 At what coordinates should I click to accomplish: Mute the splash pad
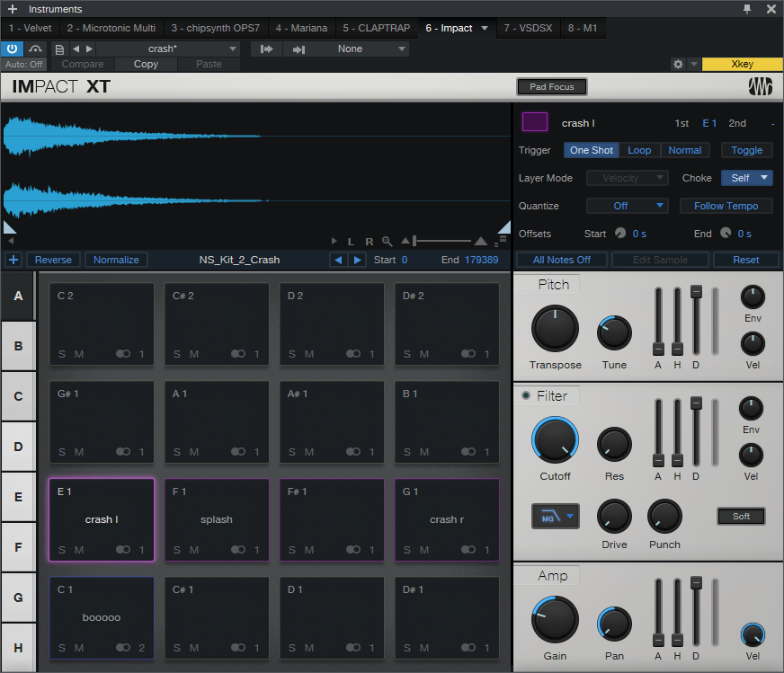point(194,550)
